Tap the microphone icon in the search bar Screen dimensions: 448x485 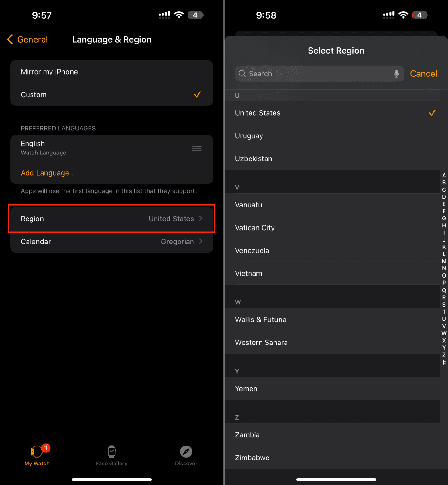pyautogui.click(x=396, y=74)
